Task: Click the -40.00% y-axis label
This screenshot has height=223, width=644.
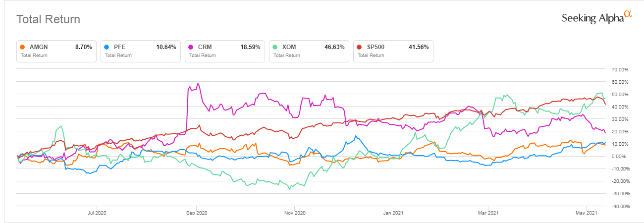Action: (620, 206)
